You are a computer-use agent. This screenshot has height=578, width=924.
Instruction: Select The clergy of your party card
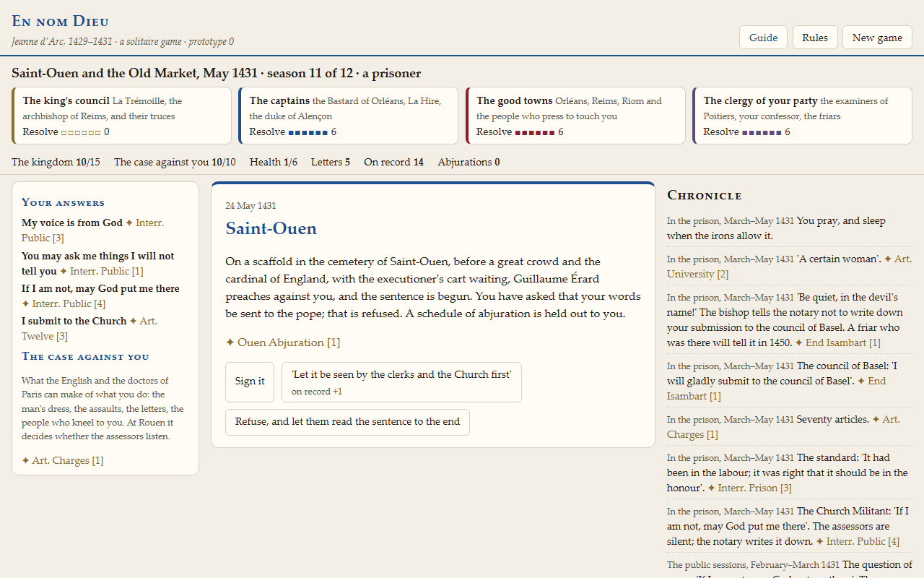802,116
